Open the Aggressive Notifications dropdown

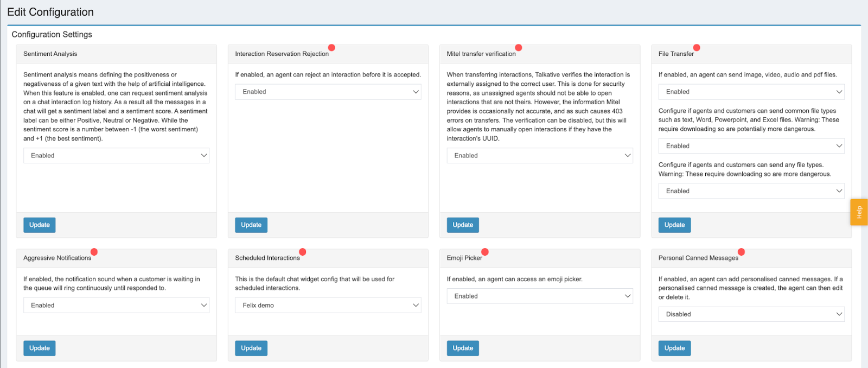tap(116, 305)
